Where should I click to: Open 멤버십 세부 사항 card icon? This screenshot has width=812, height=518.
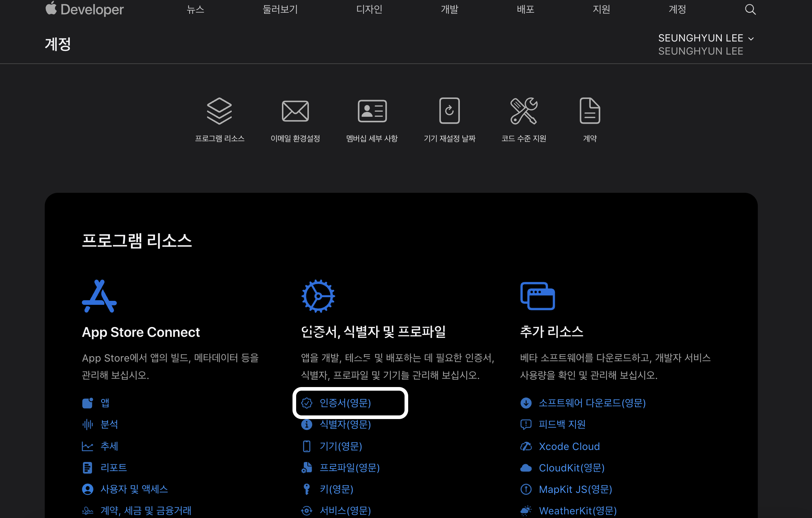(372, 111)
